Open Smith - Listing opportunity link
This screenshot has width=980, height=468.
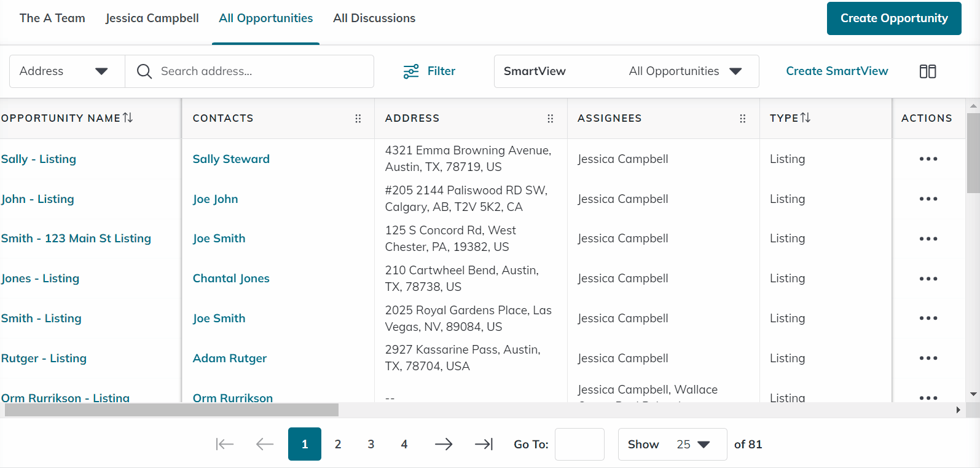[41, 319]
